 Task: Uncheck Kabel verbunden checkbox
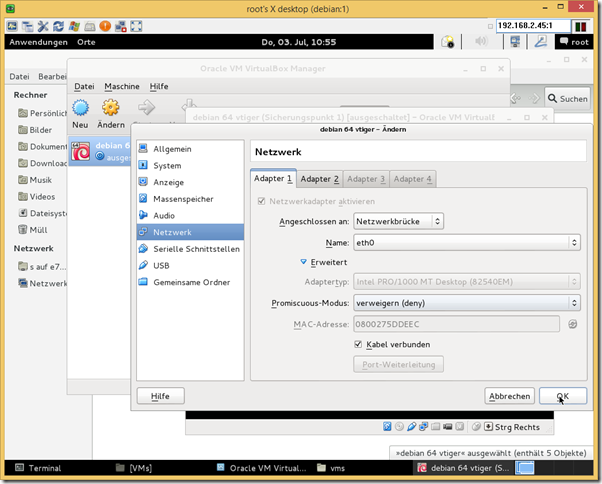pyautogui.click(x=358, y=344)
